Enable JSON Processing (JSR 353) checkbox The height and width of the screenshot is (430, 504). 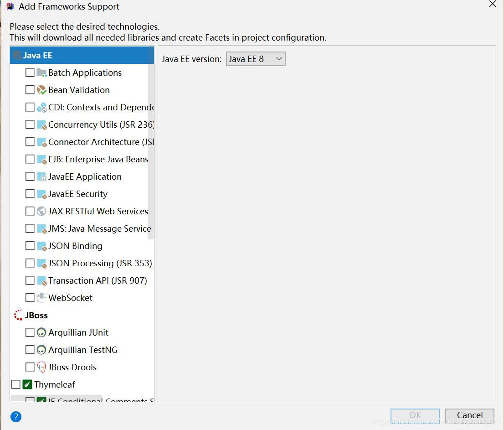[30, 264]
